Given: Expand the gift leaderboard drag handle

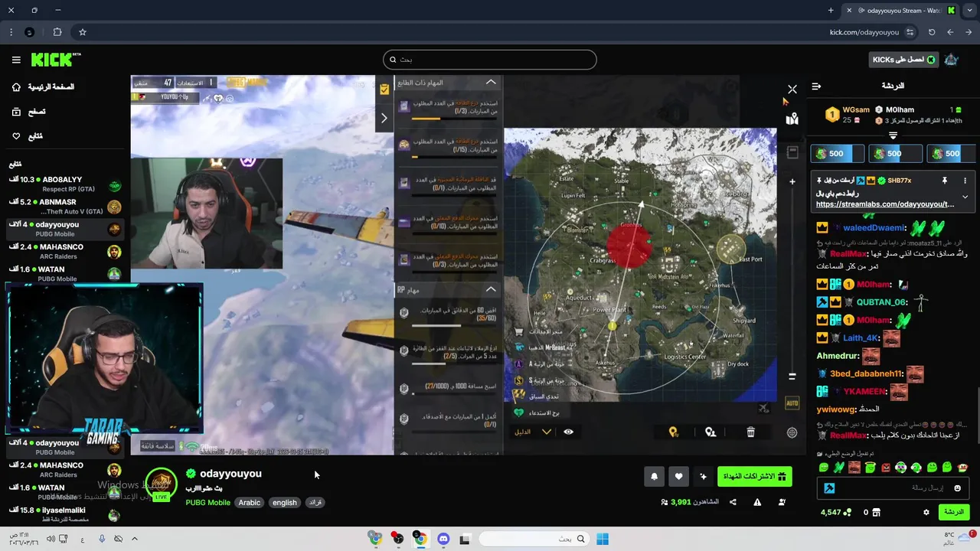Looking at the screenshot, I should click(x=893, y=135).
